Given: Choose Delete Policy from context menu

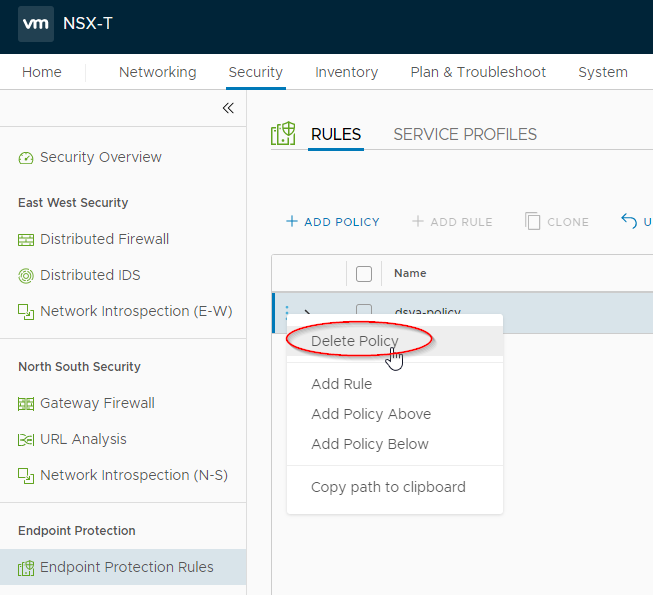Looking at the screenshot, I should coord(355,341).
